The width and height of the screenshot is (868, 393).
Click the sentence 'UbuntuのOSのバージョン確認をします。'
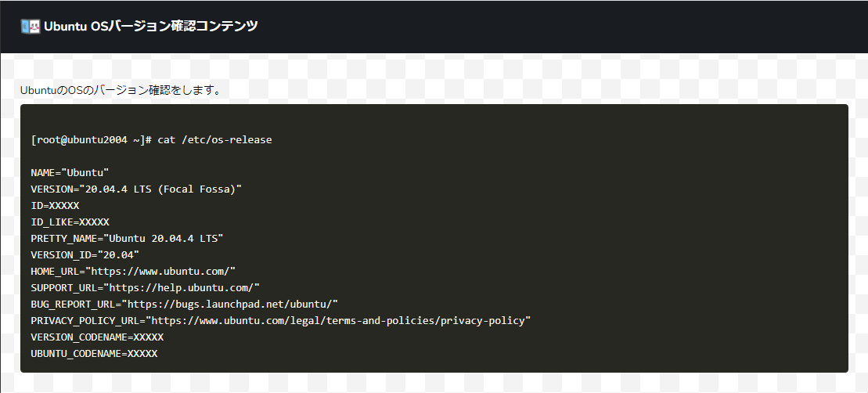(x=121, y=90)
